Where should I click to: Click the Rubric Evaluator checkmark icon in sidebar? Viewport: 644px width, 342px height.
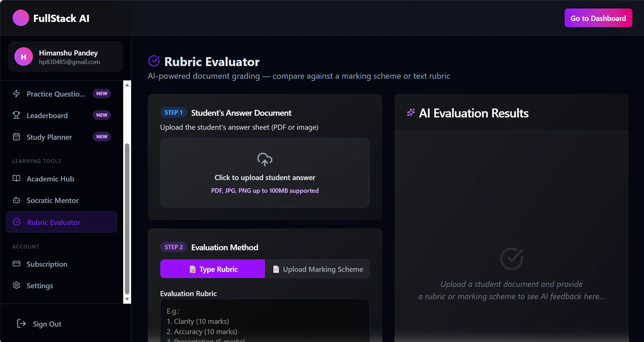point(17,222)
